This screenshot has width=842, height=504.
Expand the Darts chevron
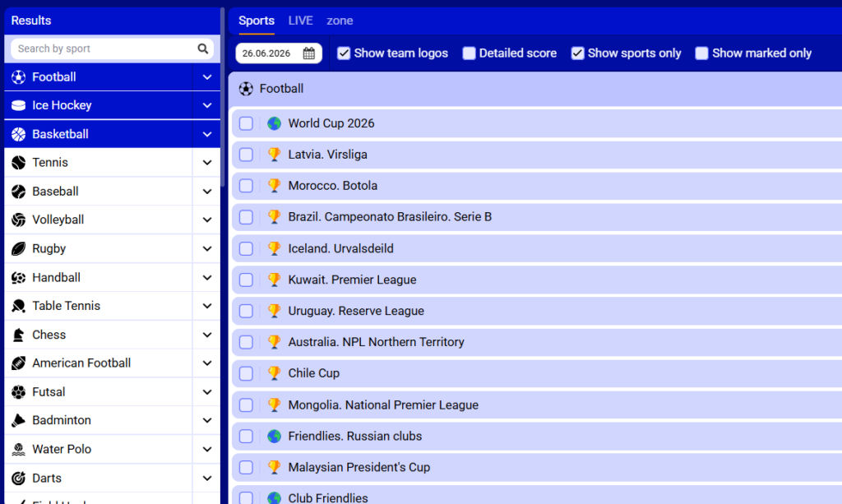(206, 479)
